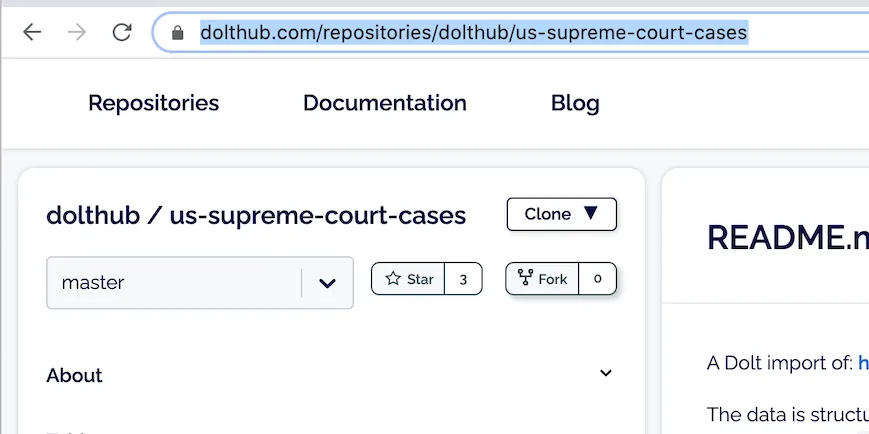Image resolution: width=869 pixels, height=434 pixels.
Task: Open the Clone dropdown triangle
Action: [x=590, y=213]
